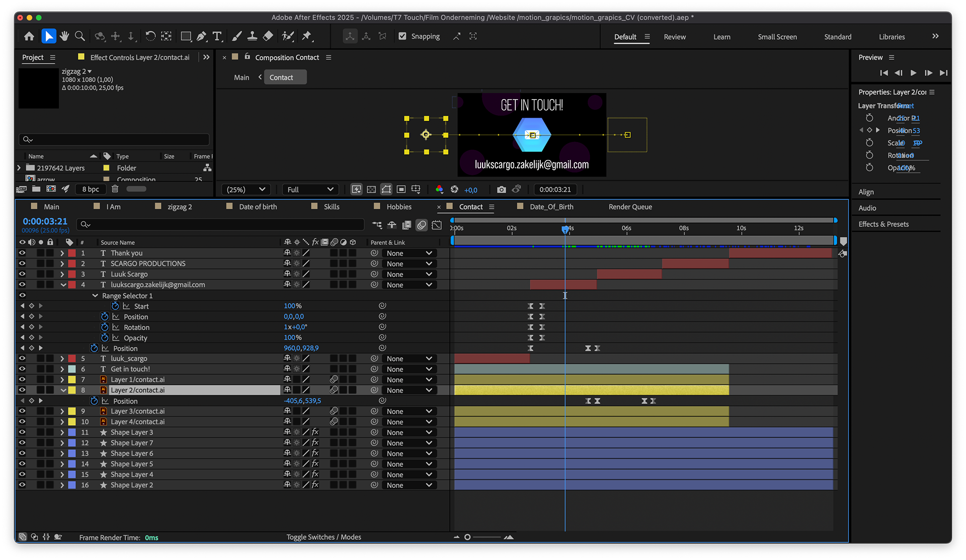Click the Home icon in toolbar
Image resolution: width=966 pixels, height=560 pixels.
pos(29,36)
